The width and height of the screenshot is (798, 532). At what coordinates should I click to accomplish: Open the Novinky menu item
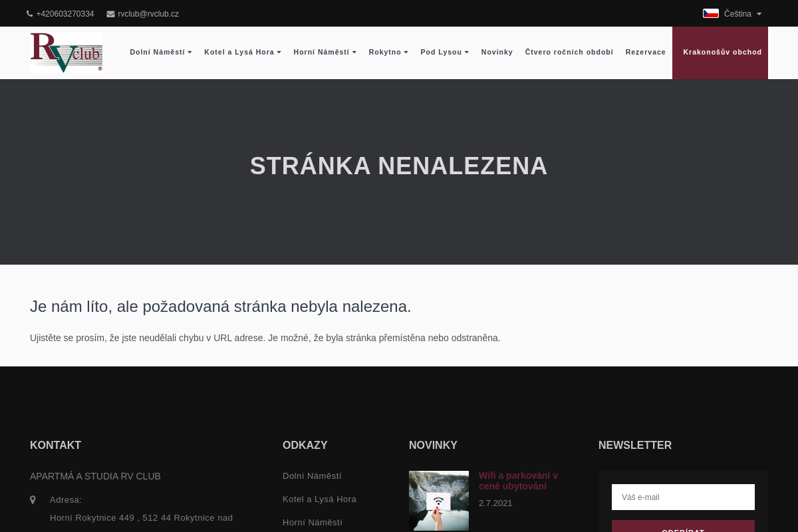pyautogui.click(x=497, y=52)
